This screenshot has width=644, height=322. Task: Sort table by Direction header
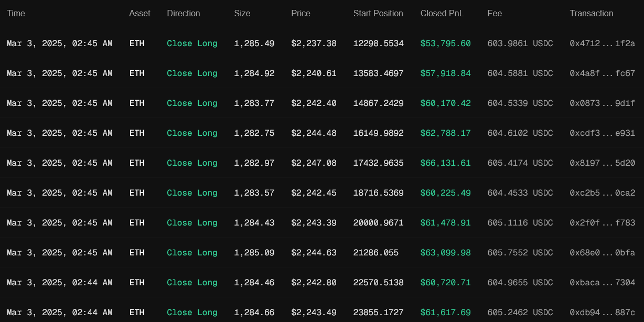pos(184,14)
